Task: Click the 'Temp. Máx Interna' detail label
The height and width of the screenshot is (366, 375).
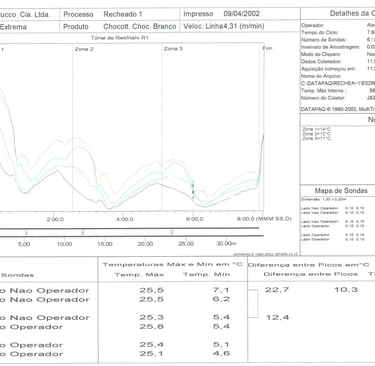Action: [323, 91]
